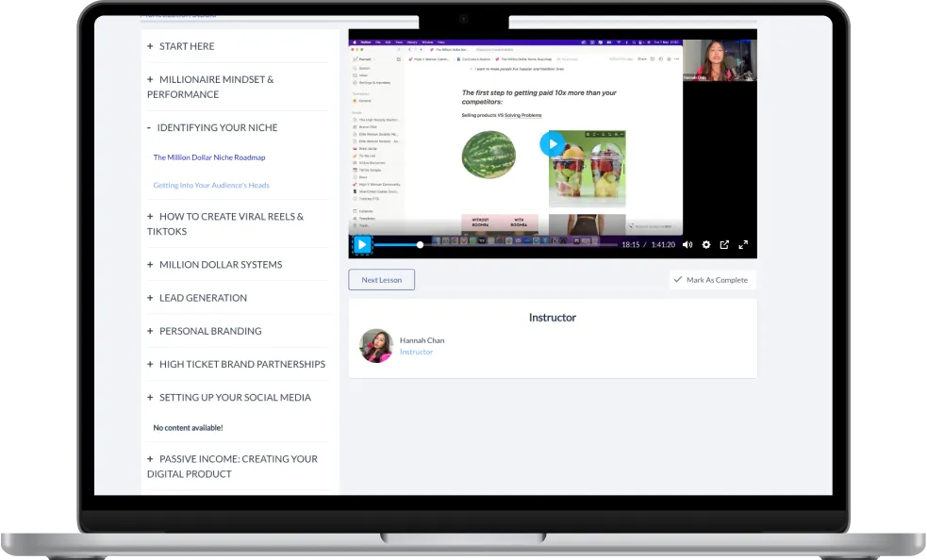Click the watermelon image in the video
Image resolution: width=927 pixels, height=560 pixels.
(x=488, y=155)
